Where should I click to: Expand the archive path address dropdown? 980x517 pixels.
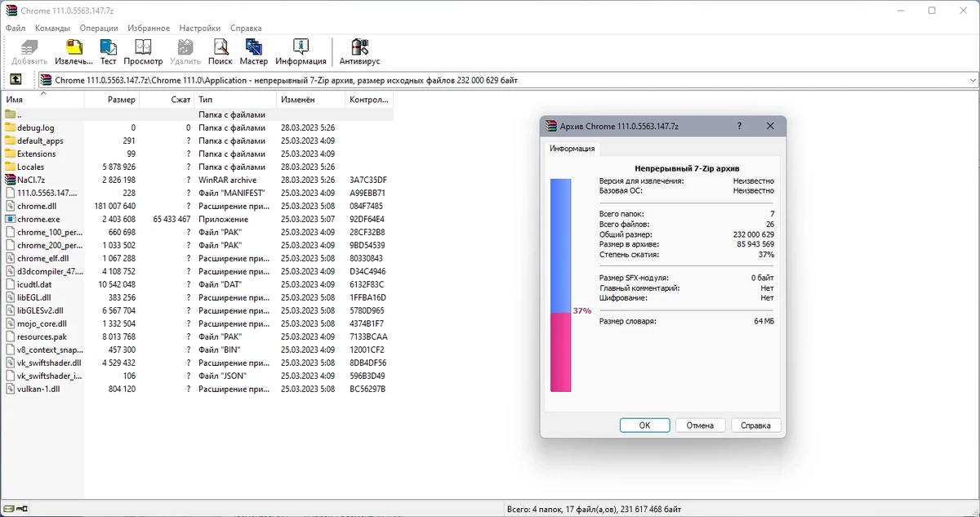pyautogui.click(x=972, y=80)
